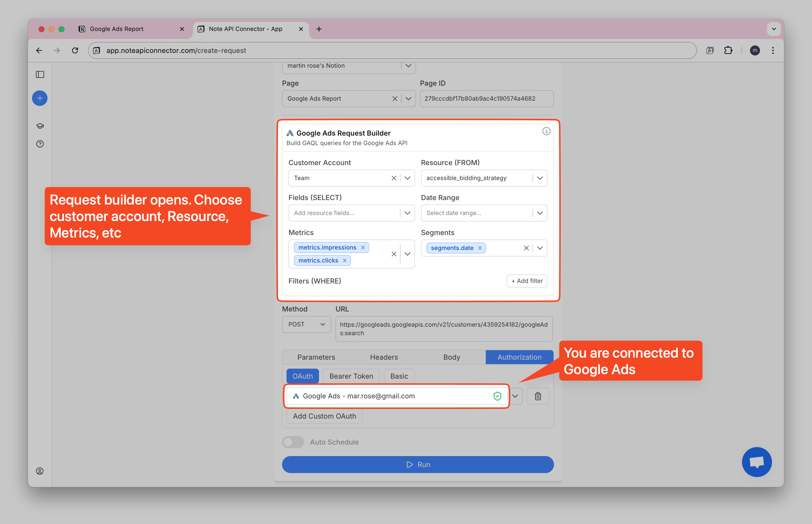Click the site info icon in address bar
Image resolution: width=812 pixels, height=524 pixels.
[x=97, y=50]
